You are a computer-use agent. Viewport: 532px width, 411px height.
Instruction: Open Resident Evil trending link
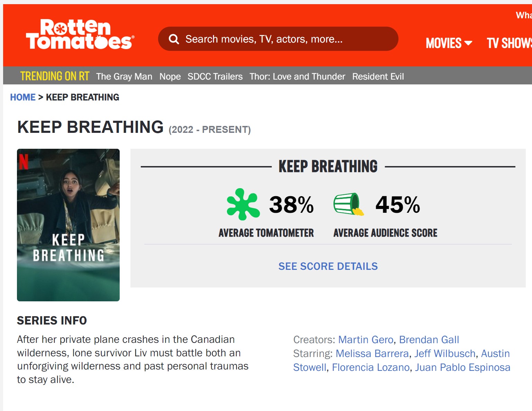click(x=378, y=76)
